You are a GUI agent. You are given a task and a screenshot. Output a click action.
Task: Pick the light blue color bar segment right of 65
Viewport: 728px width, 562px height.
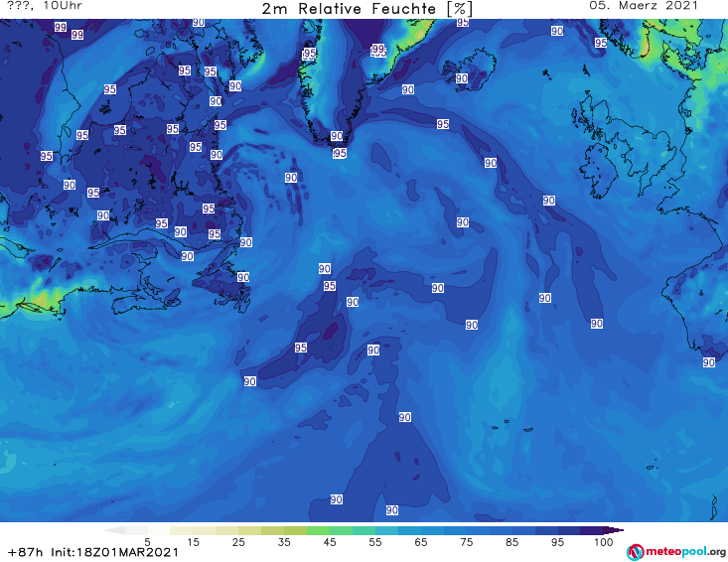pyautogui.click(x=432, y=530)
